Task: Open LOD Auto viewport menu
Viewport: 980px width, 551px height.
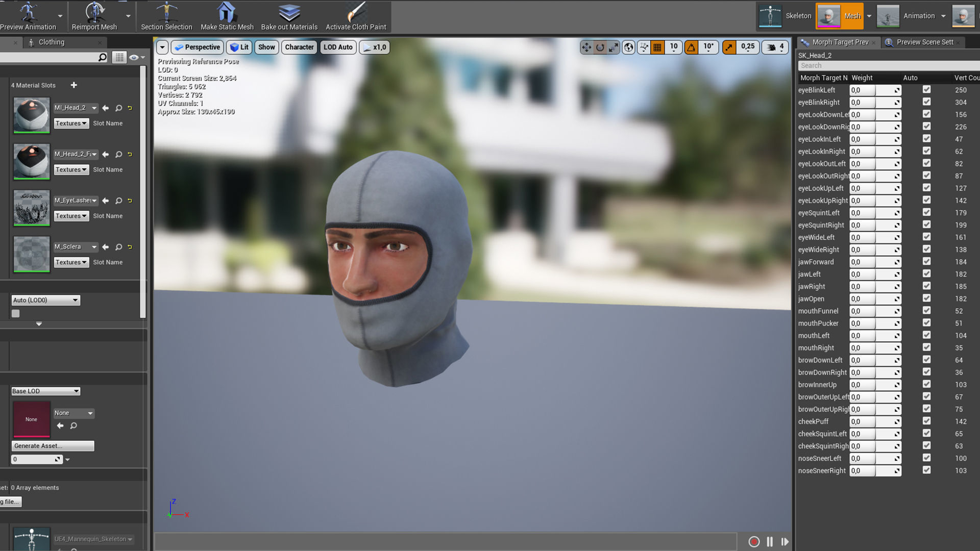Action: 338,47
